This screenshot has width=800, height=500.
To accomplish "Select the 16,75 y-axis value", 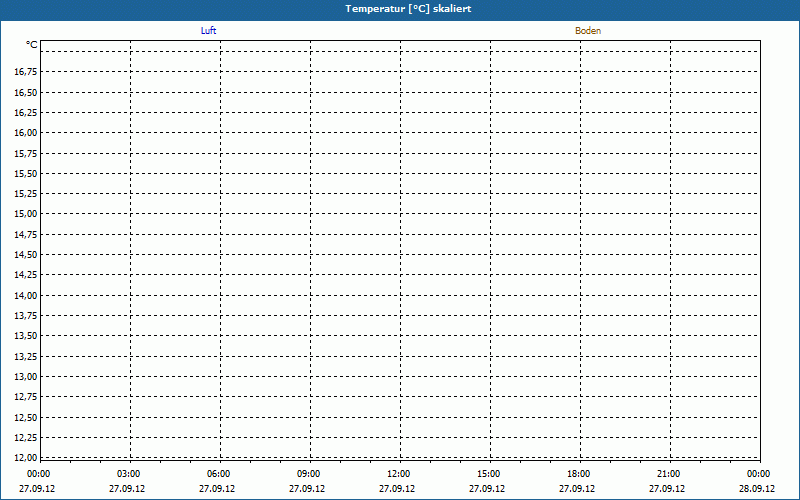I will [26, 72].
